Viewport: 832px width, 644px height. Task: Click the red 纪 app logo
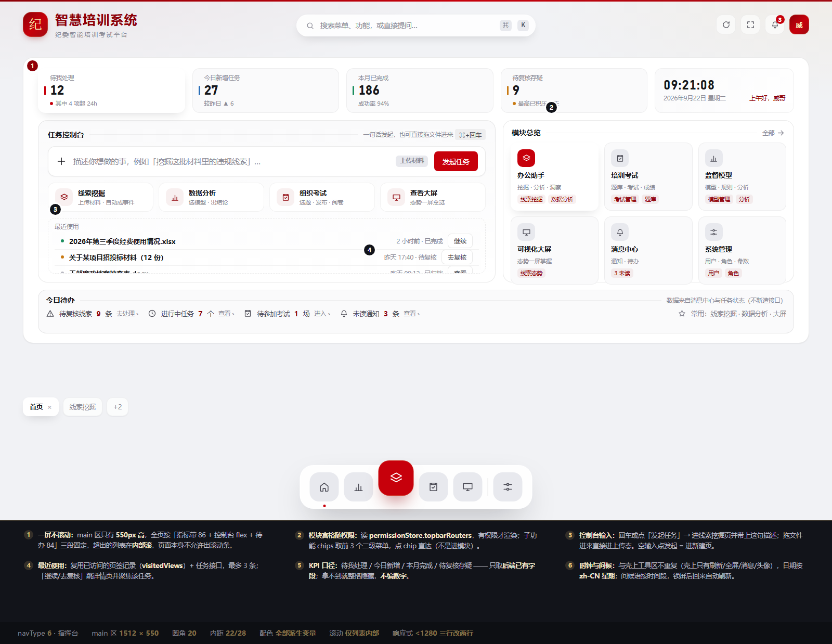coord(35,24)
